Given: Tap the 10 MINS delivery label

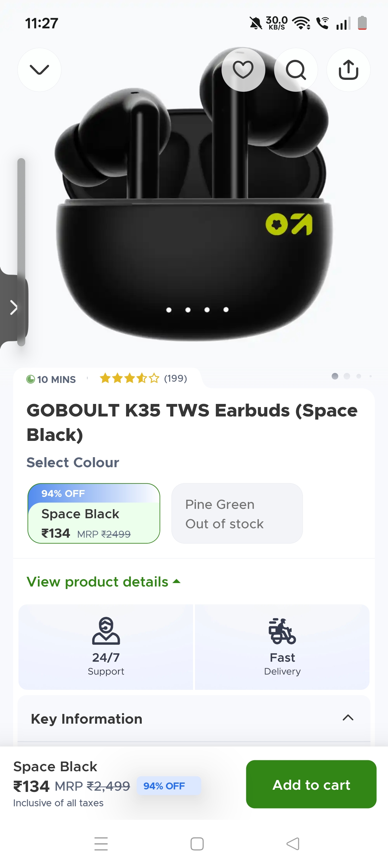Looking at the screenshot, I should (x=51, y=380).
